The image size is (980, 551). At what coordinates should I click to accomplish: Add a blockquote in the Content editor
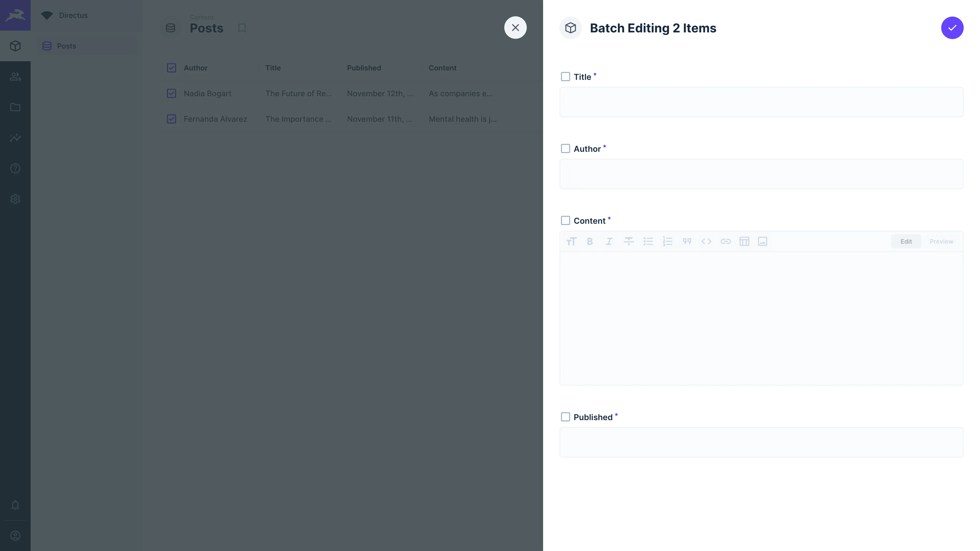coord(687,241)
